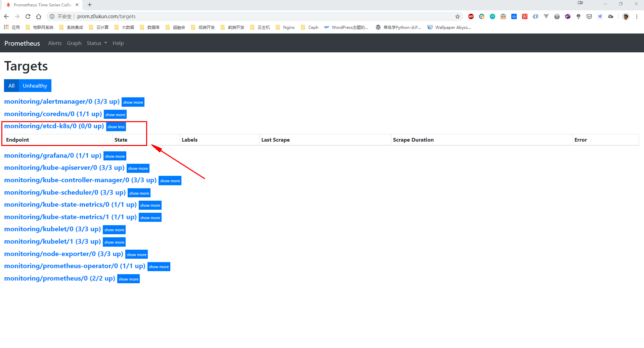Open Wallpaper Abyss bookmark

coord(449,27)
